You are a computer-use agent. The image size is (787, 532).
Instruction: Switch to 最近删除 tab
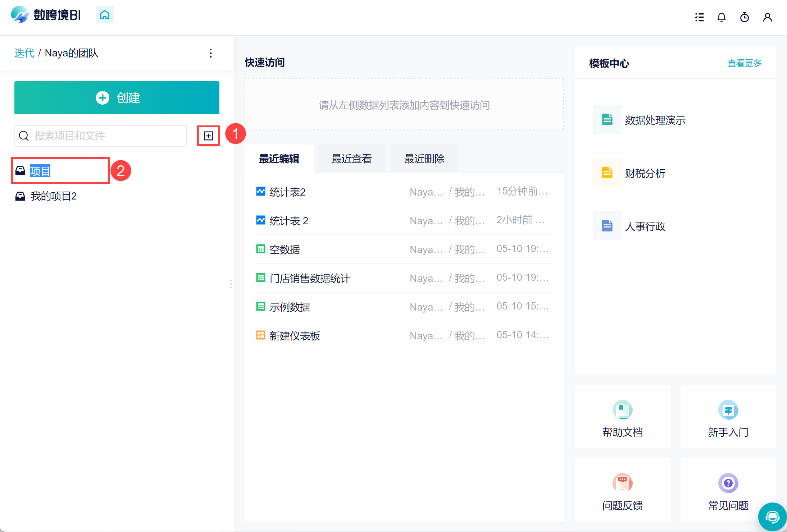tap(424, 159)
